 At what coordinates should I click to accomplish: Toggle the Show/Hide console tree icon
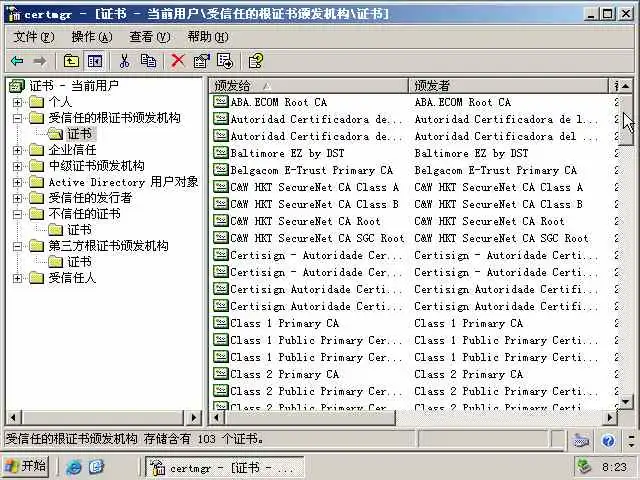[x=95, y=61]
